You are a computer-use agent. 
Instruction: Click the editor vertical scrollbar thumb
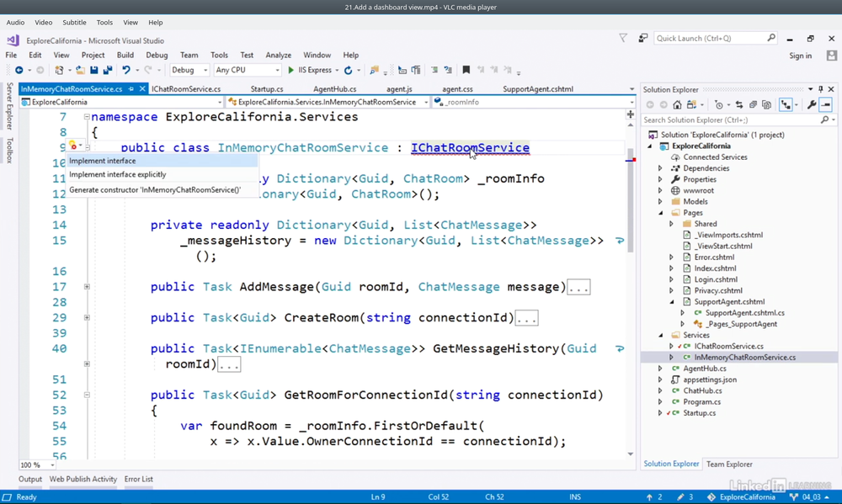click(631, 199)
